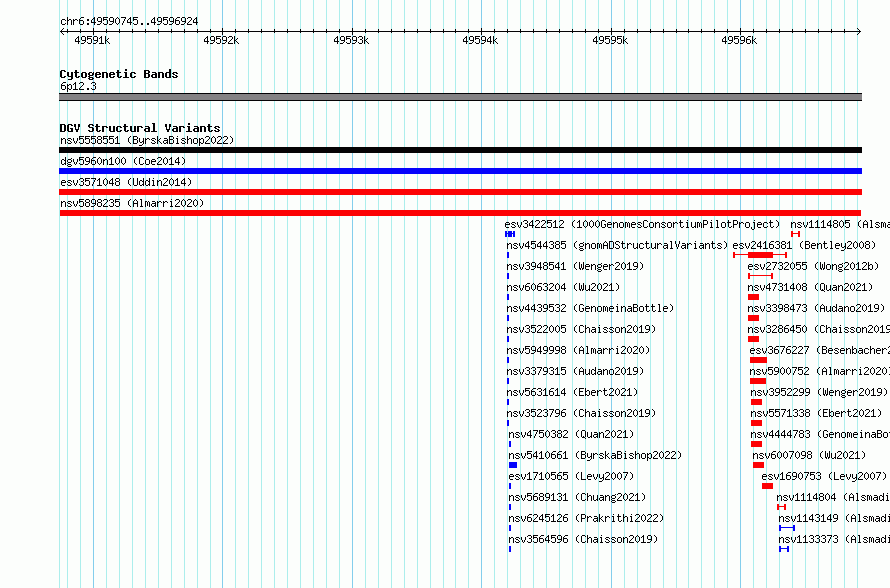Click nsv1114804 Alsmadi label
The height and width of the screenshot is (588, 890).
tap(833, 497)
